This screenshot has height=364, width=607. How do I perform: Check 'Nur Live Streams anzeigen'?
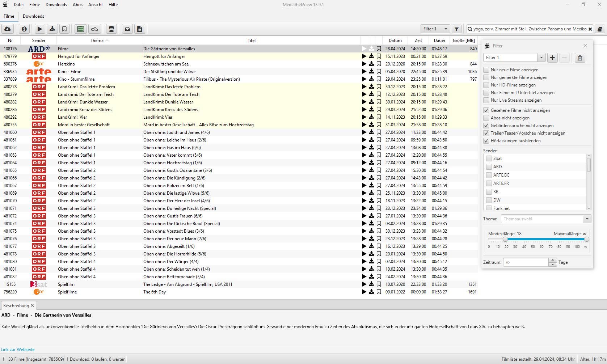(x=486, y=100)
